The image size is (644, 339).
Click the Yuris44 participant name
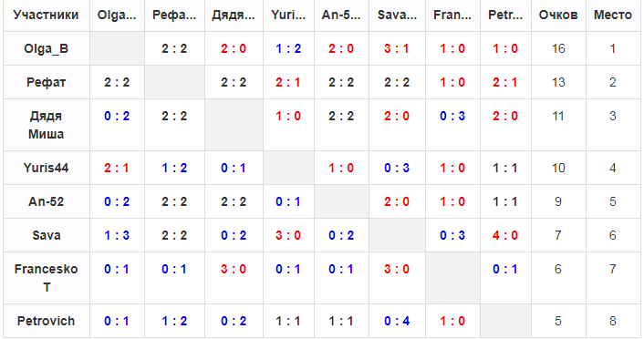(x=46, y=168)
